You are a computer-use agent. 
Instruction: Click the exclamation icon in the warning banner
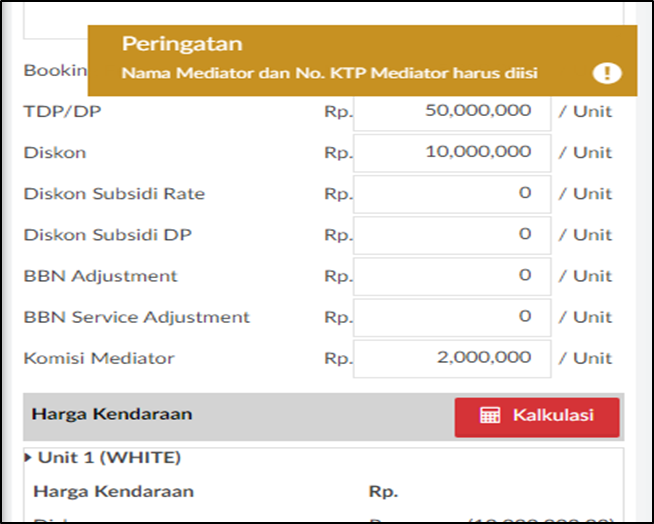(x=607, y=73)
